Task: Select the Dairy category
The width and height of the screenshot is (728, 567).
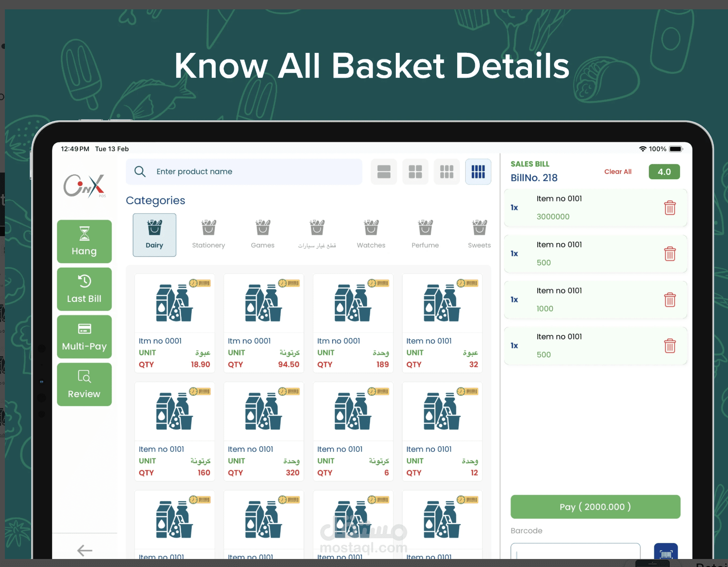Action: point(154,235)
